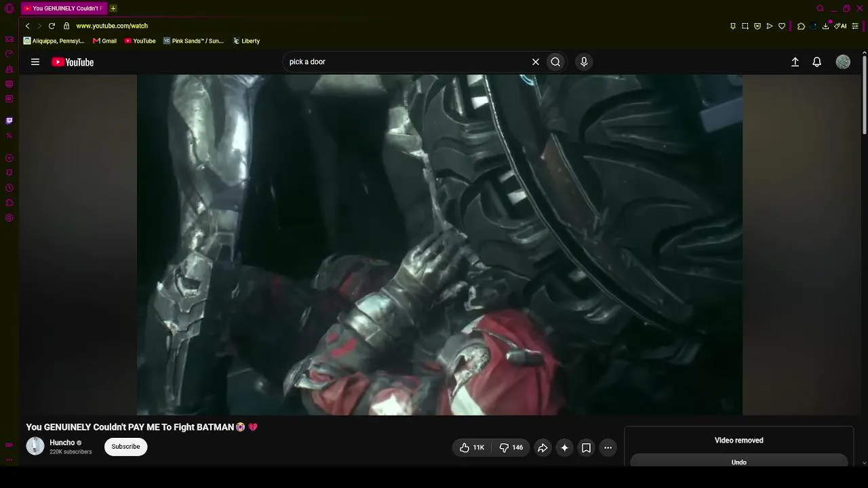Clear the search query text
The height and width of the screenshot is (488, 868).
pyautogui.click(x=536, y=62)
